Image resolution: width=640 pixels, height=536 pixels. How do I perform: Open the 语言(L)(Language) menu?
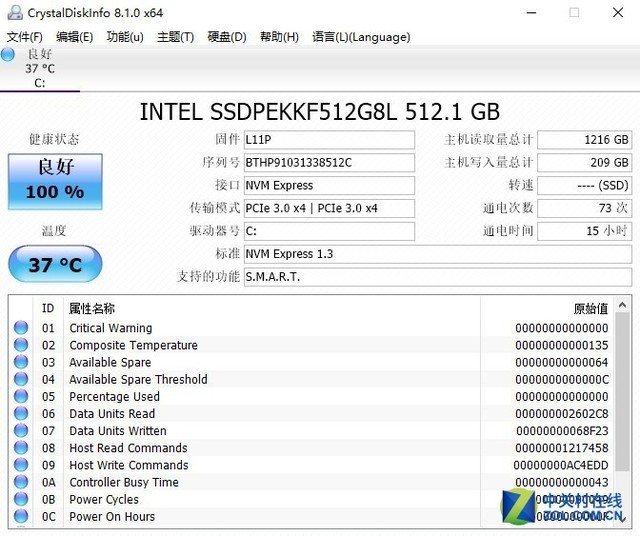[361, 37]
